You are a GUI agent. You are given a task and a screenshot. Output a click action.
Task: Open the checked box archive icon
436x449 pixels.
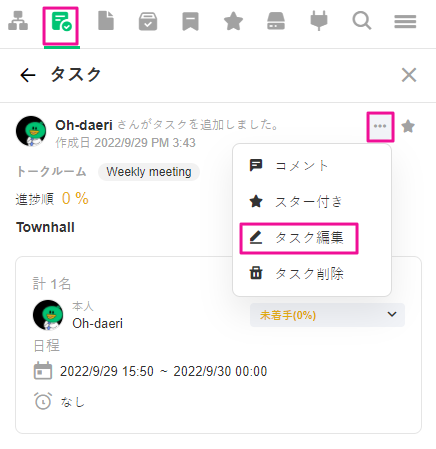[148, 22]
